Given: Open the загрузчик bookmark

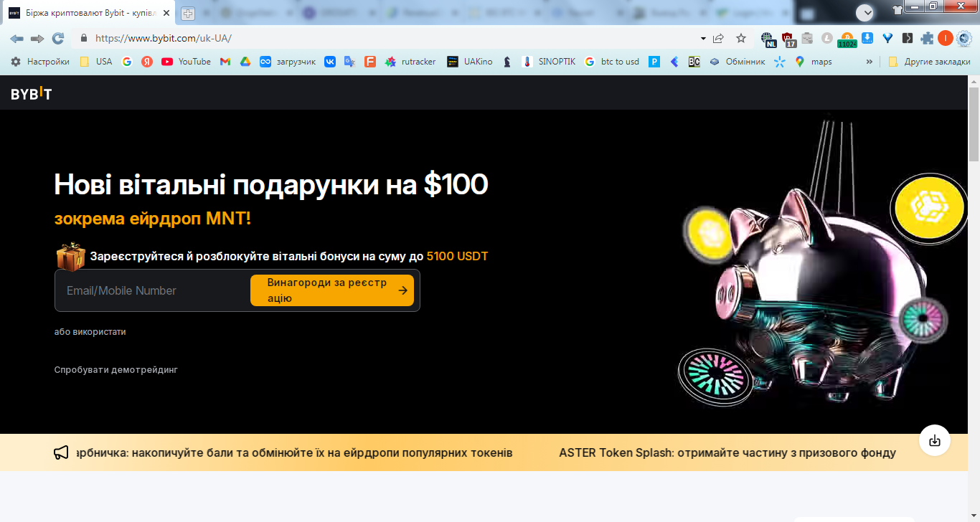Looking at the screenshot, I should [x=288, y=62].
